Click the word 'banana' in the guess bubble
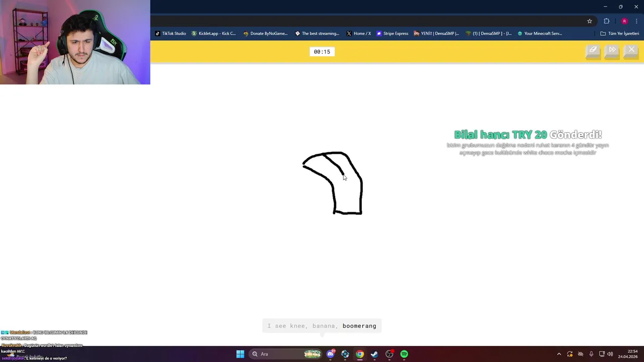Screen dimensions: 644x362 tap(324, 326)
